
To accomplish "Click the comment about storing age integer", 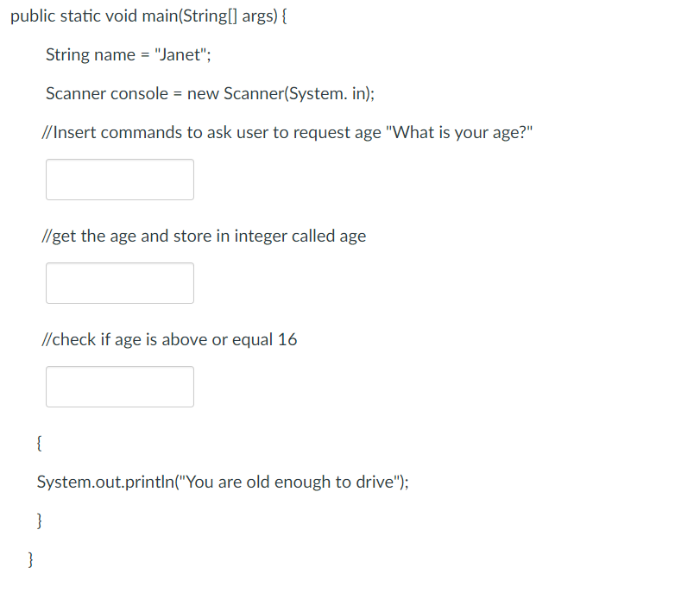I will [204, 236].
